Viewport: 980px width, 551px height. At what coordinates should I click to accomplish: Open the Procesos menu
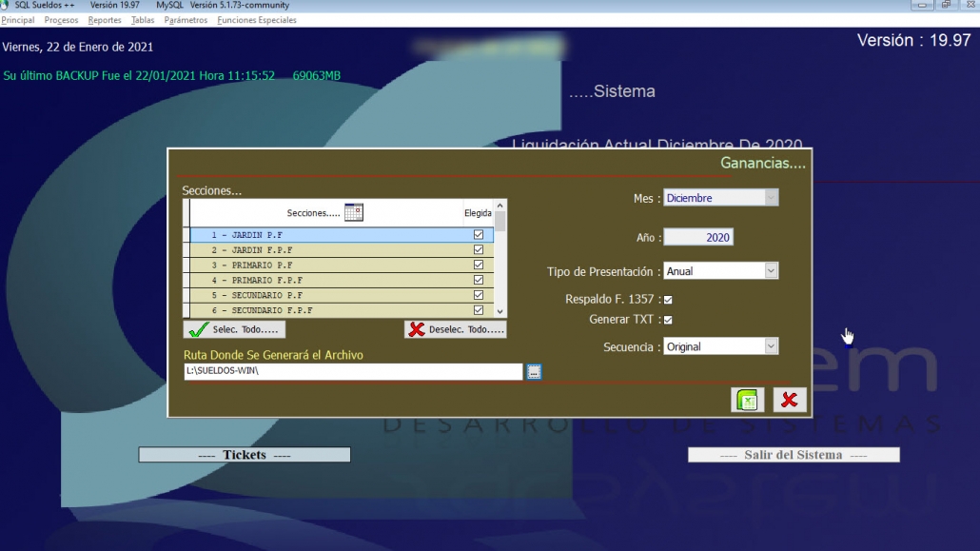point(61,20)
